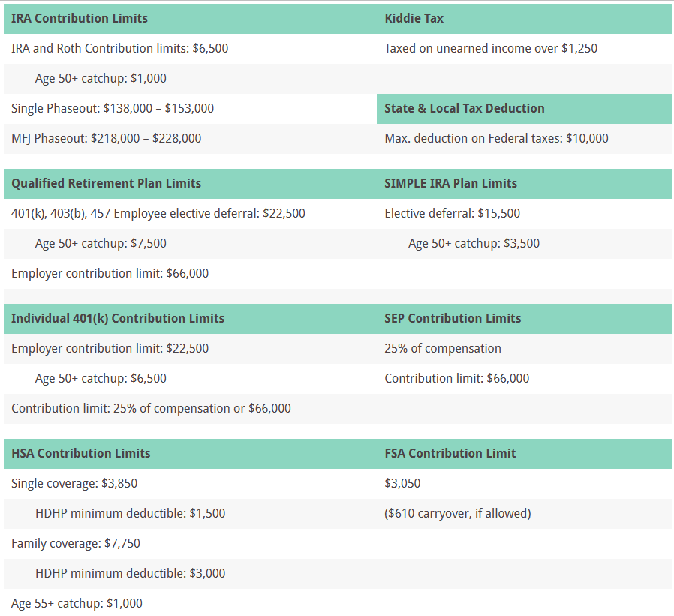Viewport: 674px width, 616px height.
Task: Click the IRA Contribution Limits header
Action: [x=80, y=18]
